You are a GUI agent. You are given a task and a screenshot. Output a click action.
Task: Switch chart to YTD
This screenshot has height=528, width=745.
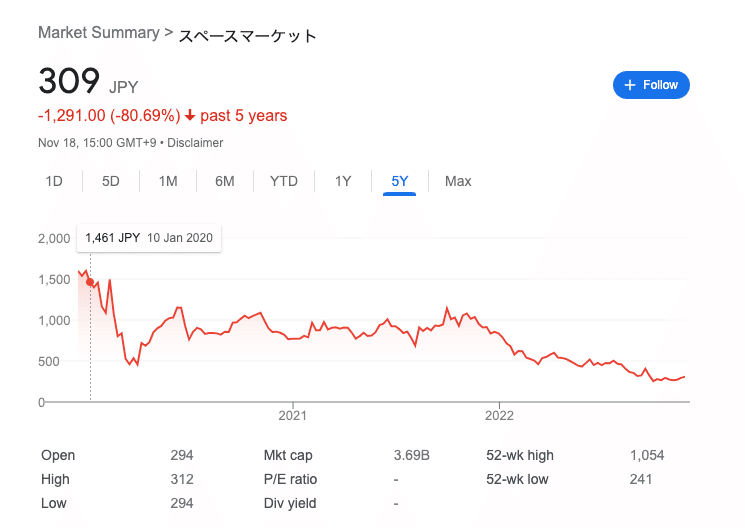click(x=284, y=181)
